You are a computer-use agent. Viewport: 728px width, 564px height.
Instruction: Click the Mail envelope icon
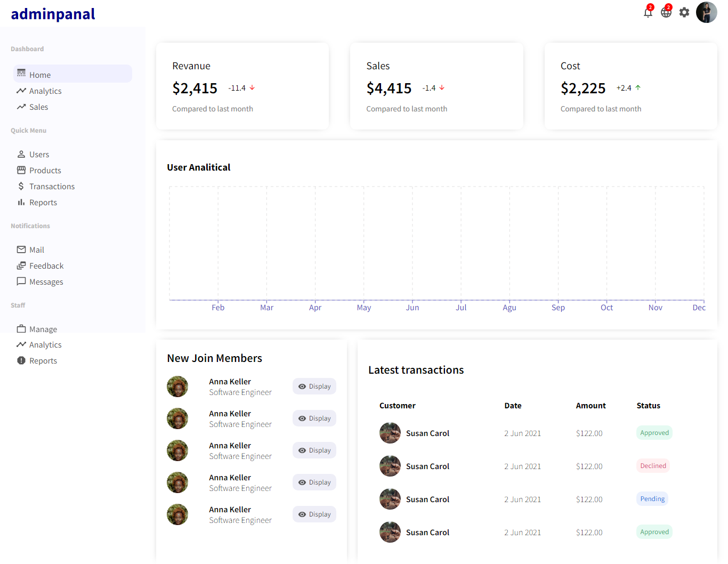click(21, 250)
